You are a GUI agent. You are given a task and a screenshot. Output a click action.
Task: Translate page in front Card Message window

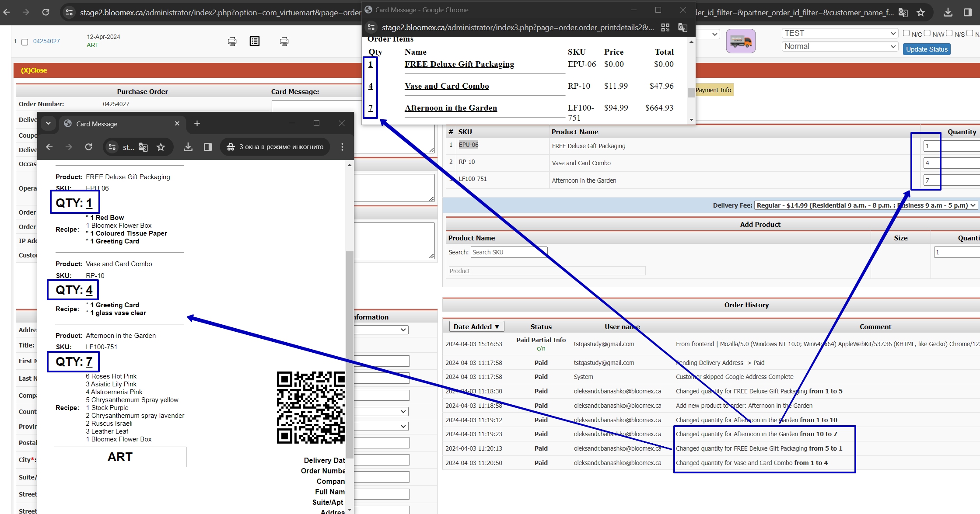click(143, 147)
